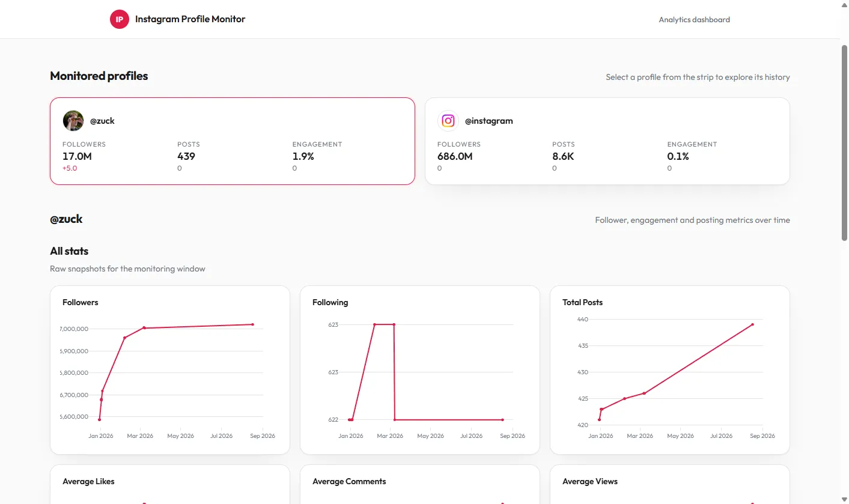Click the 430 axis label in Total Posts
Screen dimensions: 849x504
click(583, 372)
